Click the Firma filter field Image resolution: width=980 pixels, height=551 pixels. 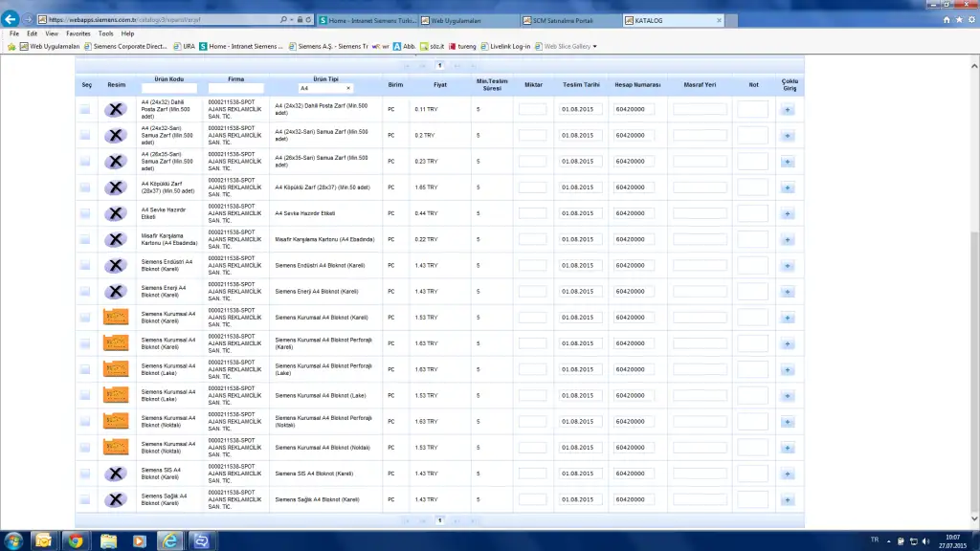point(235,89)
